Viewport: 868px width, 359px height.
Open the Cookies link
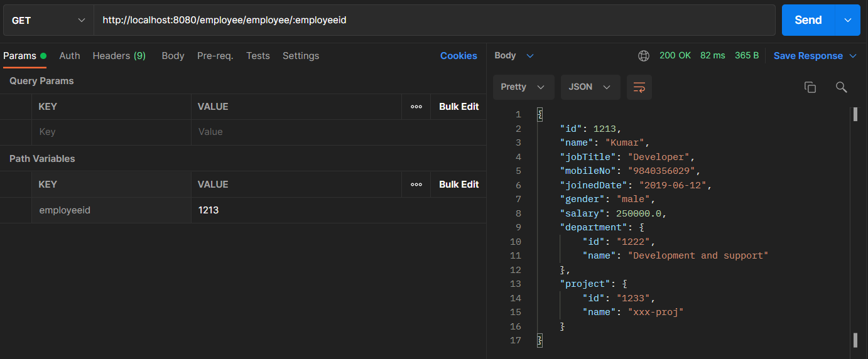[x=458, y=56]
